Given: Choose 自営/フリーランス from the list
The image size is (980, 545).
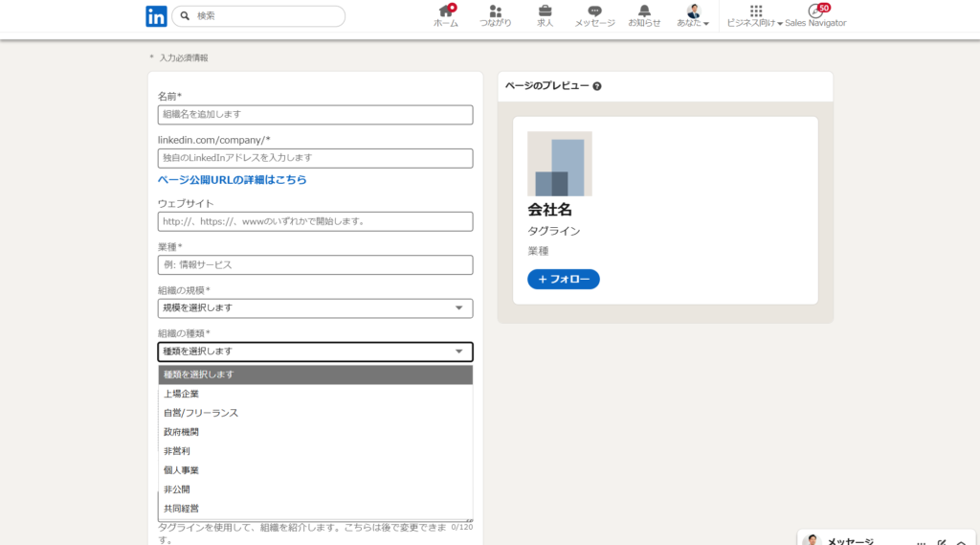Looking at the screenshot, I should click(x=315, y=413).
